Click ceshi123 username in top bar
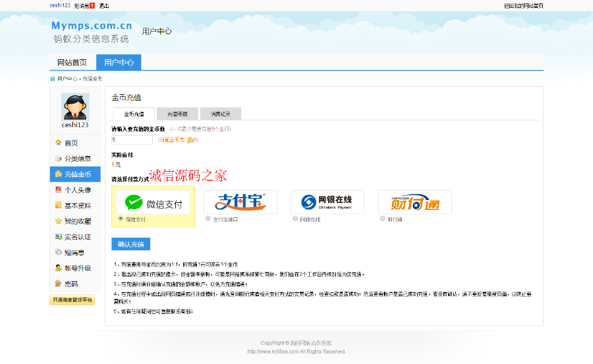Image resolution: width=593 pixels, height=364 pixels. [x=60, y=5]
